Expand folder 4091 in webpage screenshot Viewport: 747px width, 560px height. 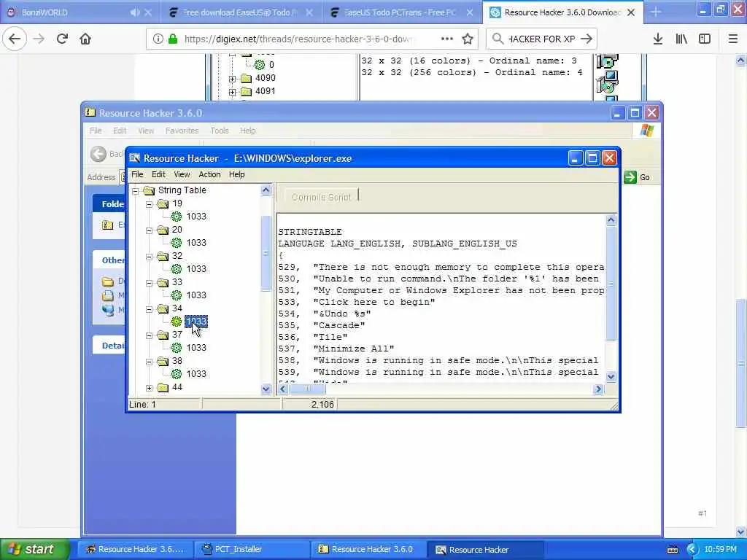(x=232, y=92)
